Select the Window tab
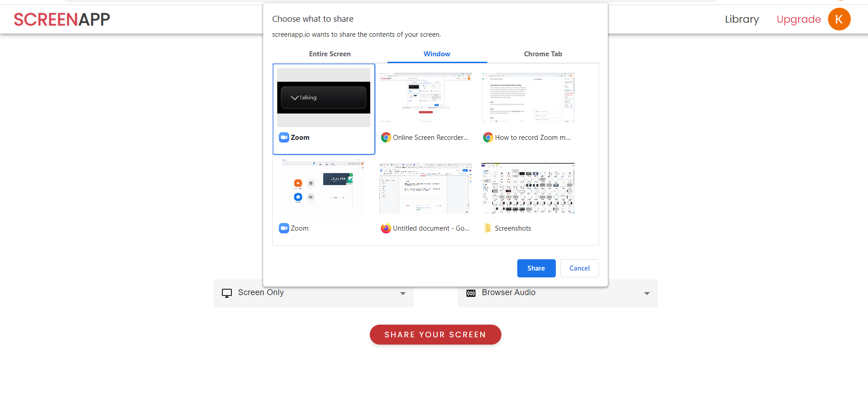Viewport: 868px width, 395px height. (437, 54)
